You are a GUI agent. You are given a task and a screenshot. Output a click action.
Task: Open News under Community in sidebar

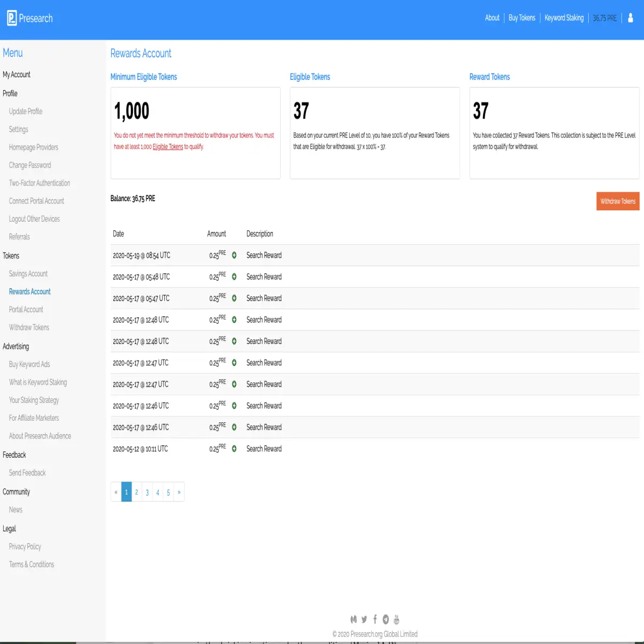(x=16, y=510)
